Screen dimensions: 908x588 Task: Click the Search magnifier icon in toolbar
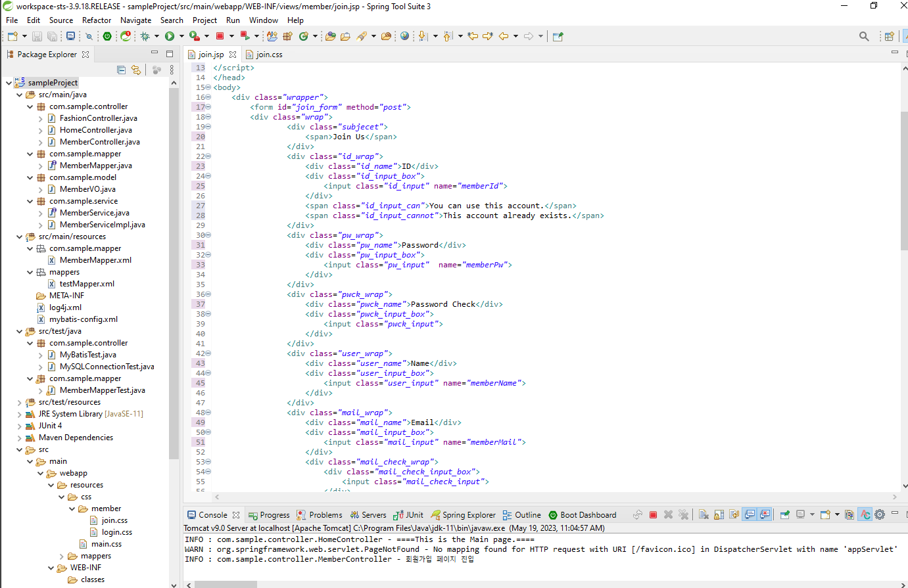(864, 36)
